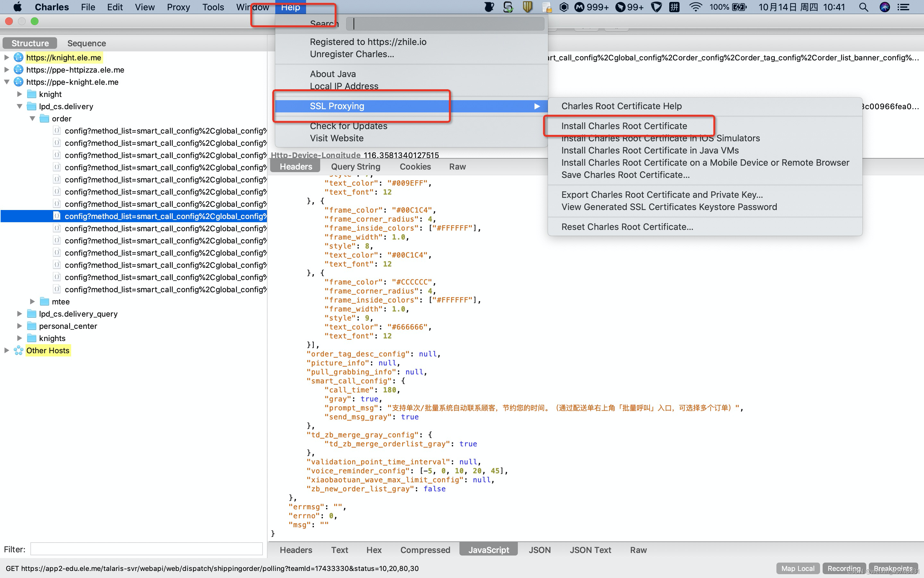Select About Java in Help menu
Image resolution: width=924 pixels, height=578 pixels.
[333, 74]
